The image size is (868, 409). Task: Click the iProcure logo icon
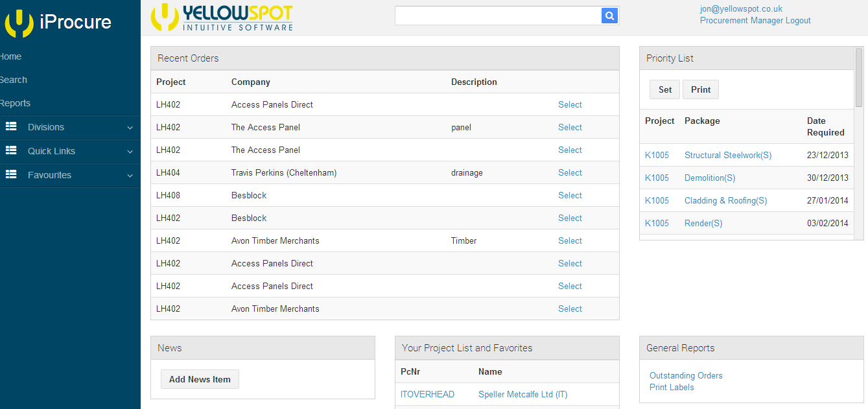[19, 23]
